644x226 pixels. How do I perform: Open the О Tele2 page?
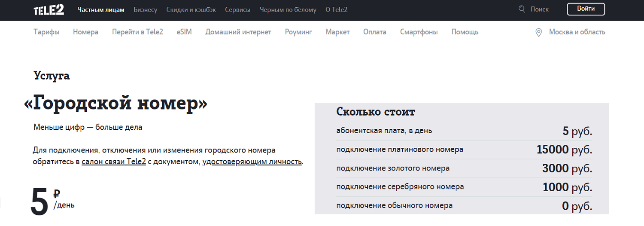pyautogui.click(x=337, y=9)
